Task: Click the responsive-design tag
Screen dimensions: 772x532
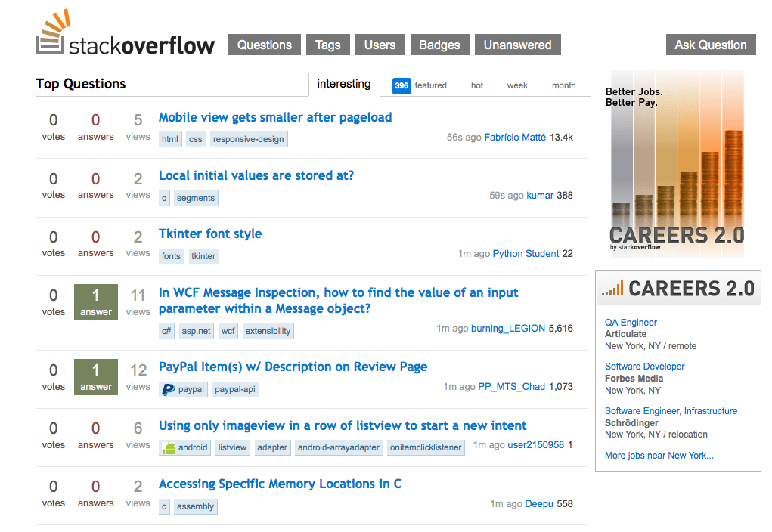Action: 249,139
